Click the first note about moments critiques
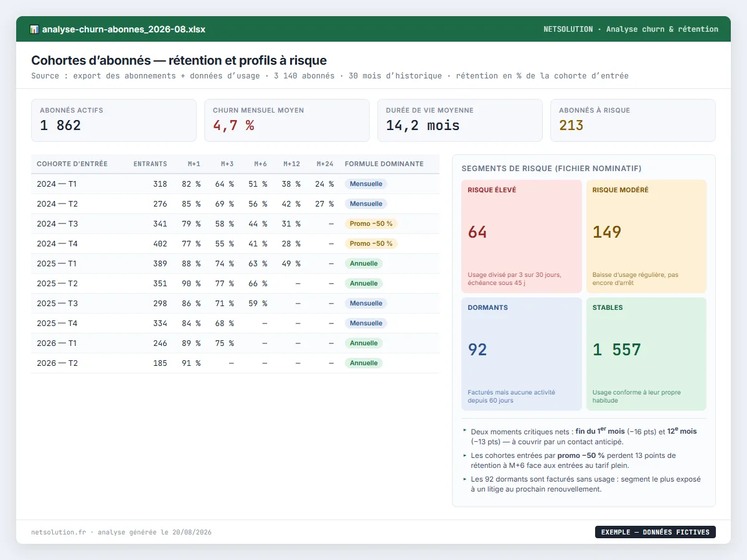The width and height of the screenshot is (747, 560). pos(583,436)
